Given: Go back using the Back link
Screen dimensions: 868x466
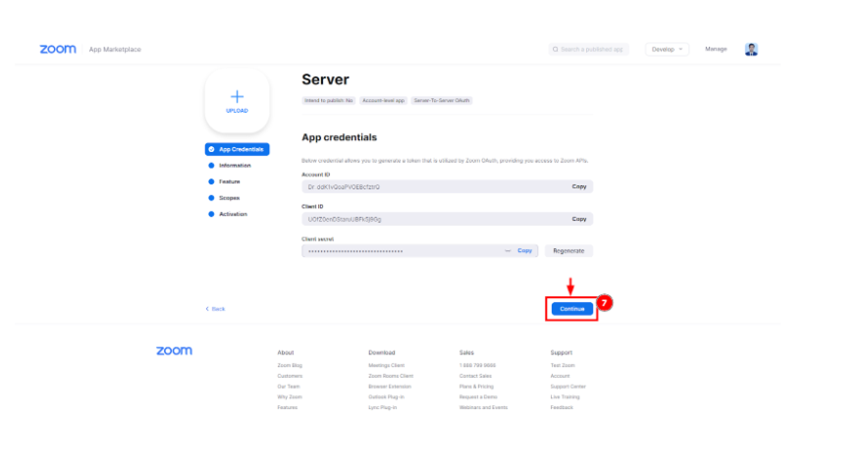Looking at the screenshot, I should [x=216, y=309].
